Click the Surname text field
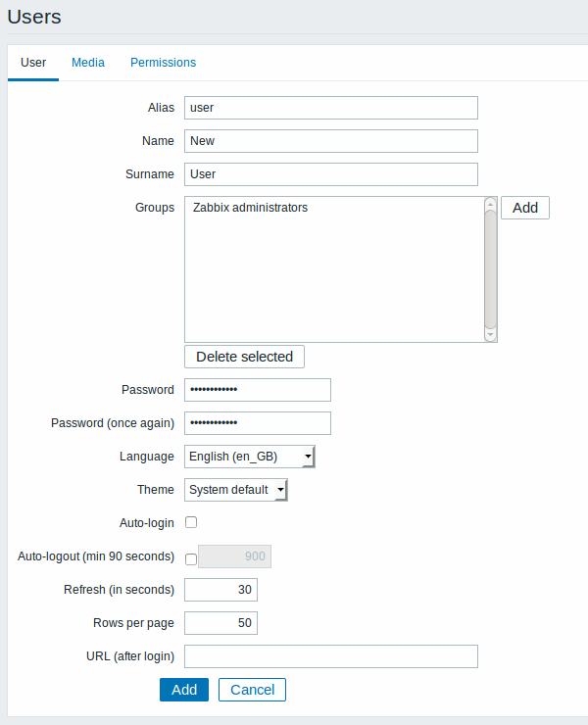 coord(331,174)
